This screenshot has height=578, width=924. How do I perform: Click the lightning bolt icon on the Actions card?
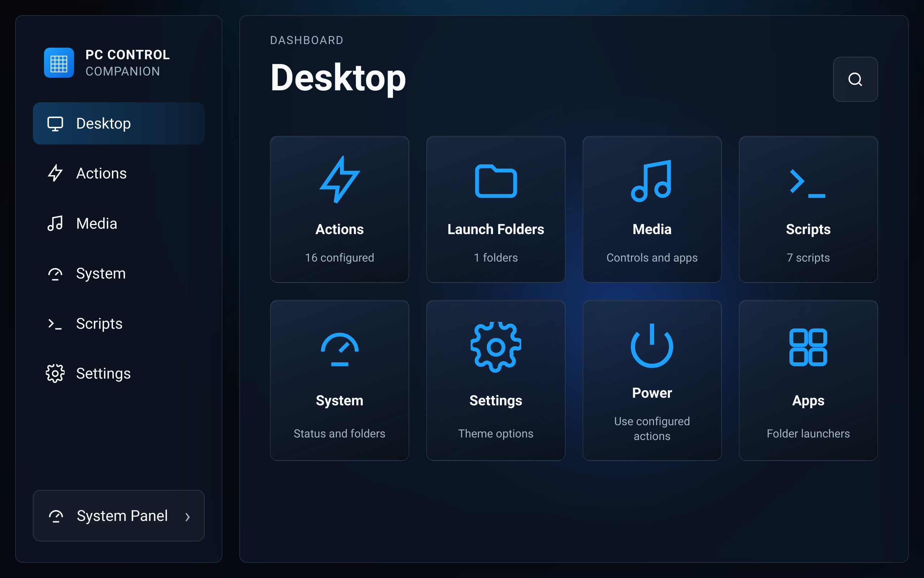pos(339,179)
